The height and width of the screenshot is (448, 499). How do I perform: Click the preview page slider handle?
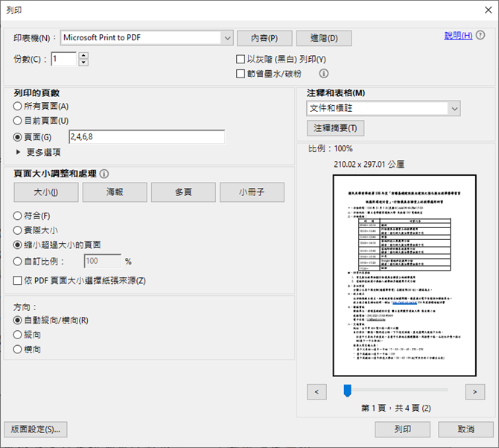click(x=347, y=391)
